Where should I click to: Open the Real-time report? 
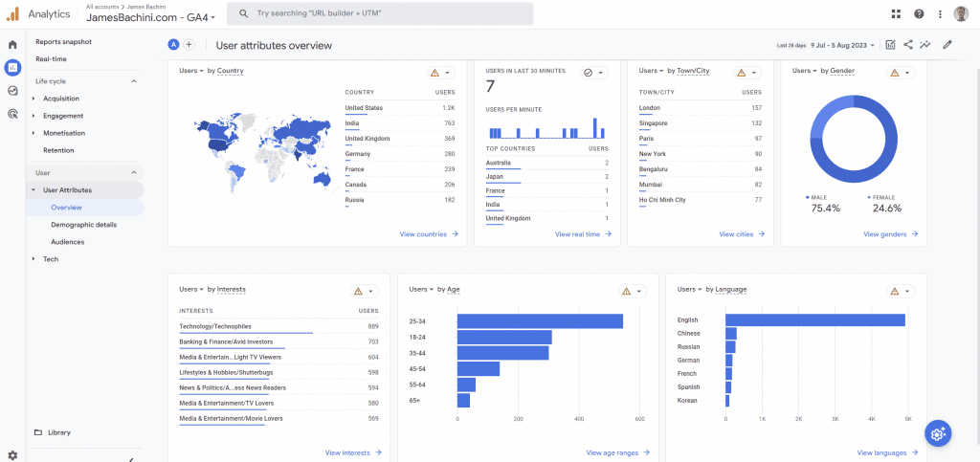52,59
